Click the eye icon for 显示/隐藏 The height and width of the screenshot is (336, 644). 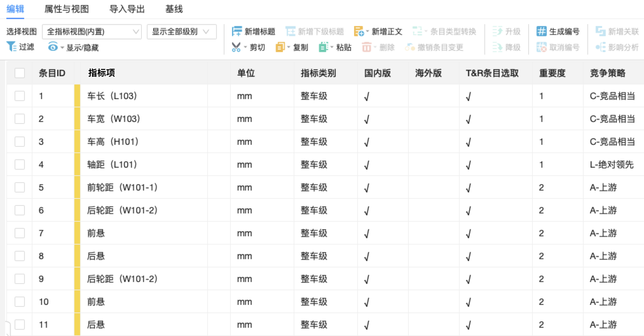click(x=53, y=47)
